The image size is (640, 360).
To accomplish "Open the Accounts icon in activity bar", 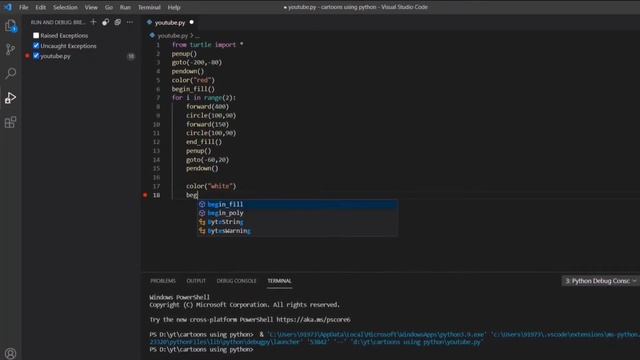I will click(11, 353).
